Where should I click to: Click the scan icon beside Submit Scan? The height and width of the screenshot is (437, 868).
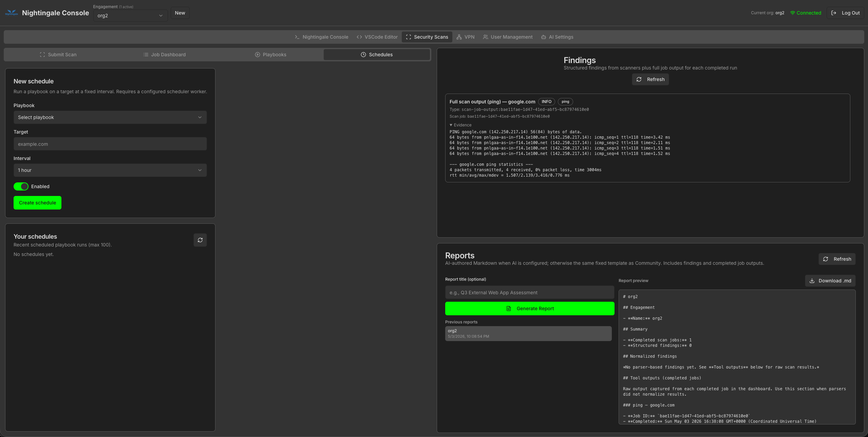[x=42, y=55]
